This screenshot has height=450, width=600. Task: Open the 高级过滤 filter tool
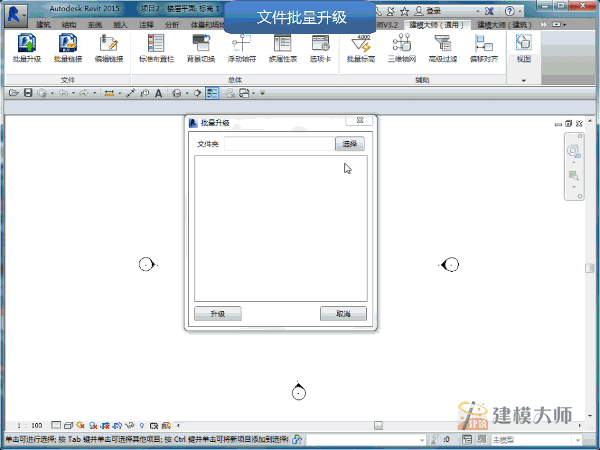(x=443, y=48)
